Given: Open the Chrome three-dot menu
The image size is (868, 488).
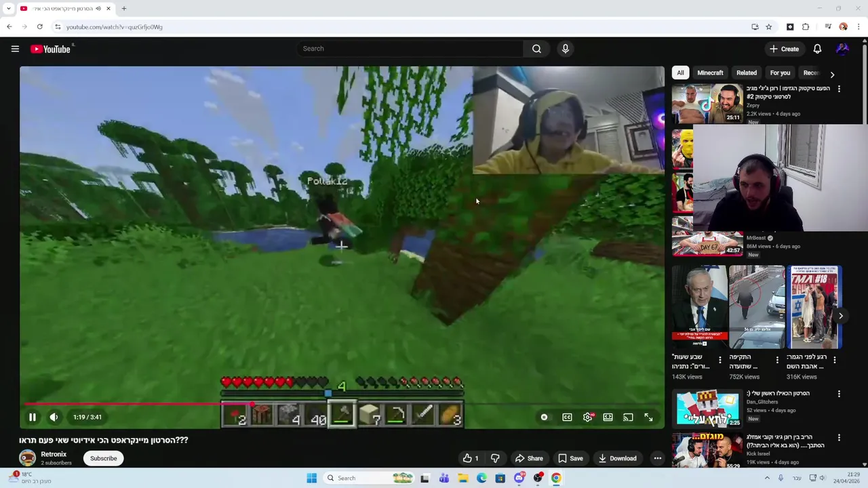Looking at the screenshot, I should (x=859, y=27).
